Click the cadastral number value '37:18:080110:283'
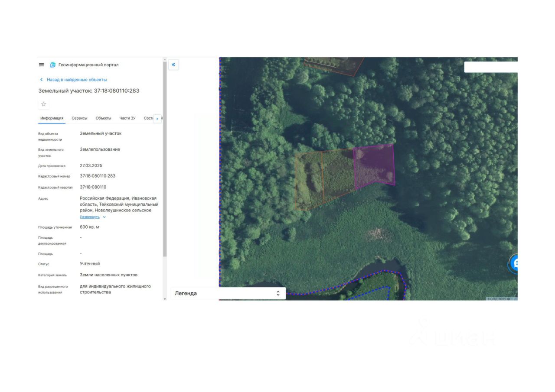Image resolution: width=555 pixels, height=392 pixels. (98, 176)
